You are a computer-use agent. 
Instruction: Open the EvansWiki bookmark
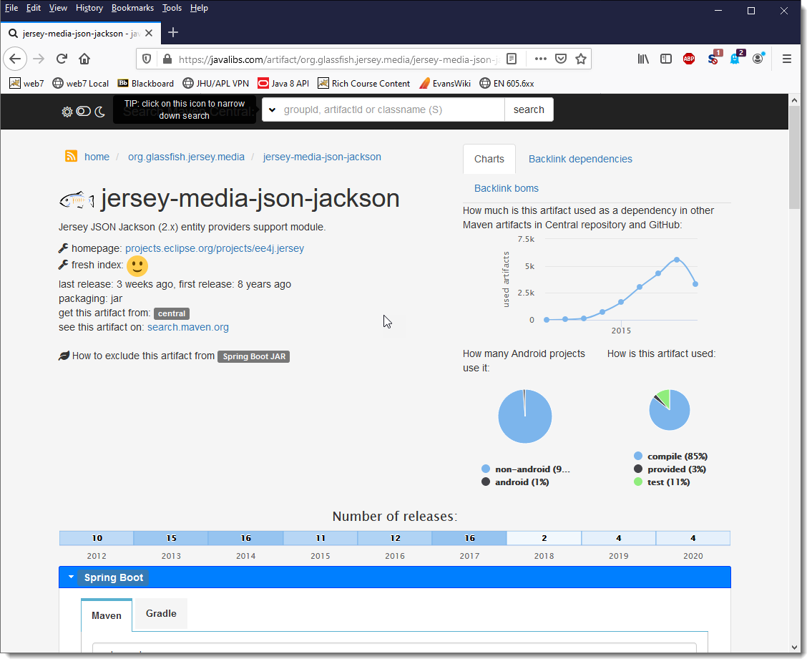[x=445, y=84]
